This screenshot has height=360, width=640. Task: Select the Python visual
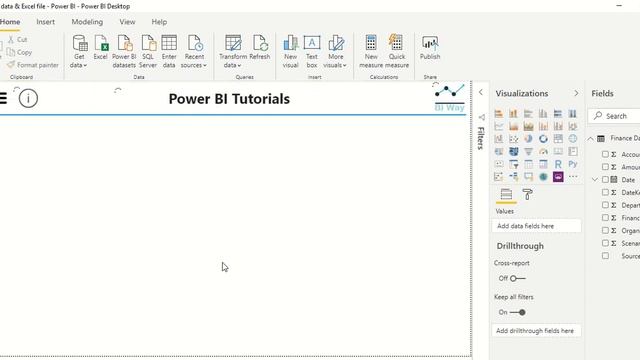coord(573,164)
